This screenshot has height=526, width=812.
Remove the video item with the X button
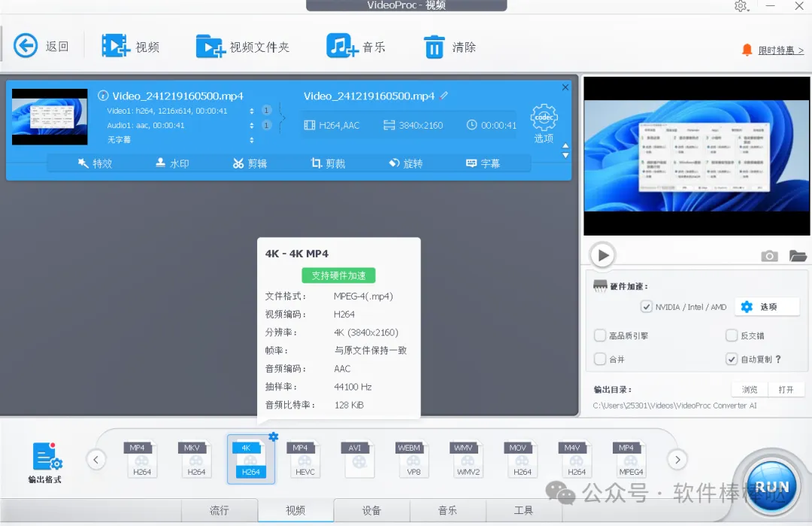coord(565,87)
